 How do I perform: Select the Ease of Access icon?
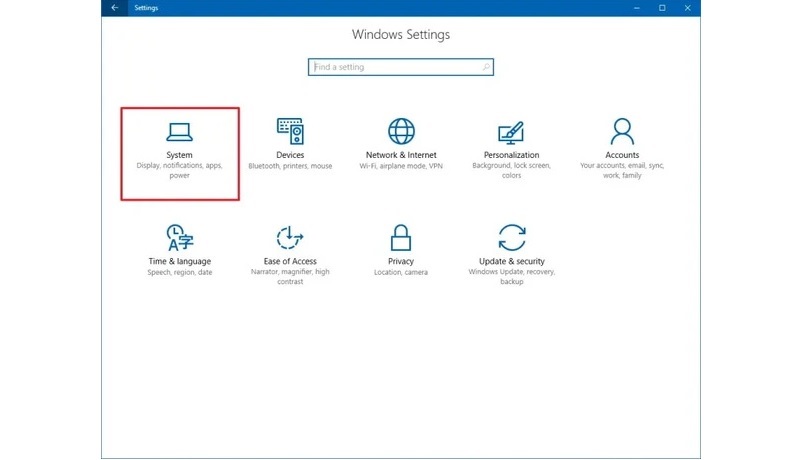click(x=290, y=238)
